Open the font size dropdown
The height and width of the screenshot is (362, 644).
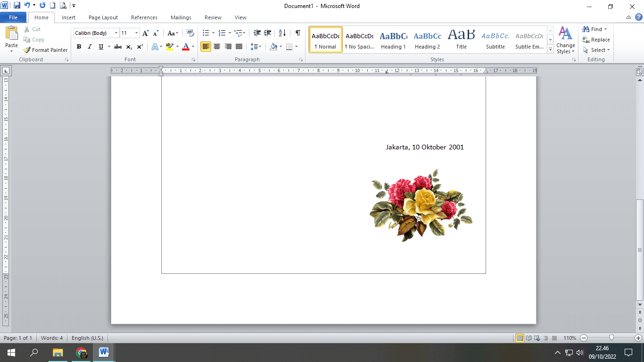(x=137, y=33)
